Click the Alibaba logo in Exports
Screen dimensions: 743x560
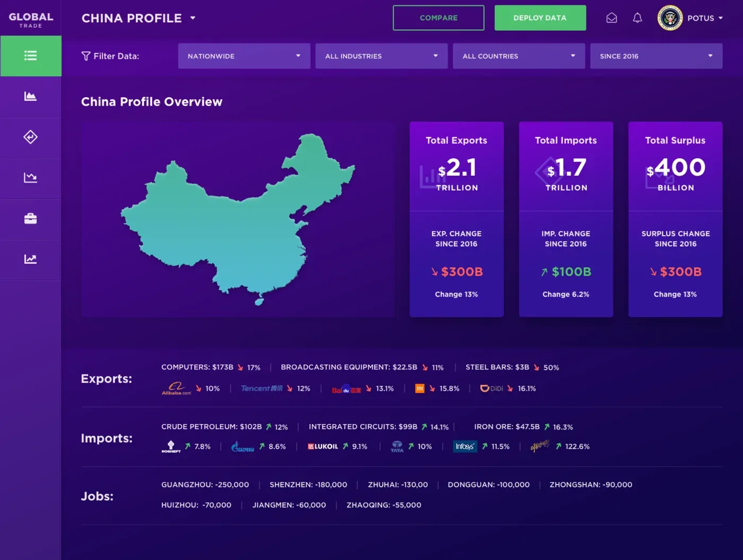pos(176,389)
